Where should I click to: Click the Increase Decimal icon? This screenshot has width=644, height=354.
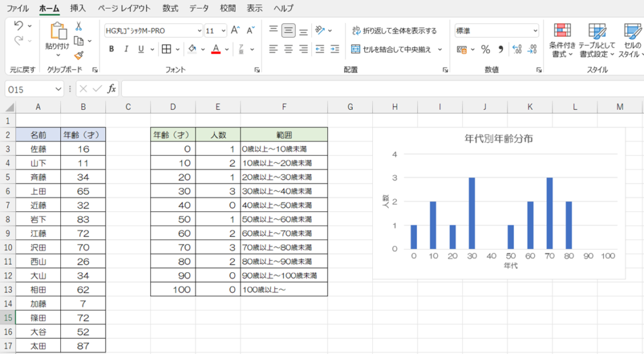517,49
